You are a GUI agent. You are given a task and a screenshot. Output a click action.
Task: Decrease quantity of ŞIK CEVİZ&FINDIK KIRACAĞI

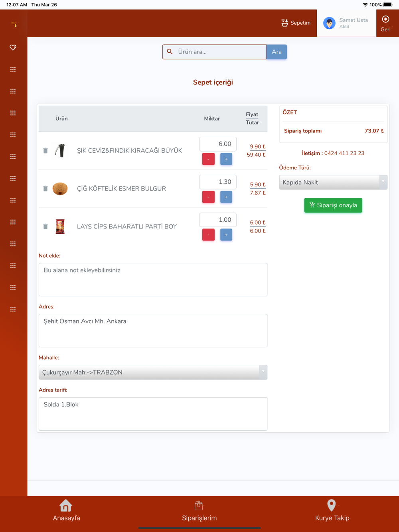pyautogui.click(x=208, y=159)
